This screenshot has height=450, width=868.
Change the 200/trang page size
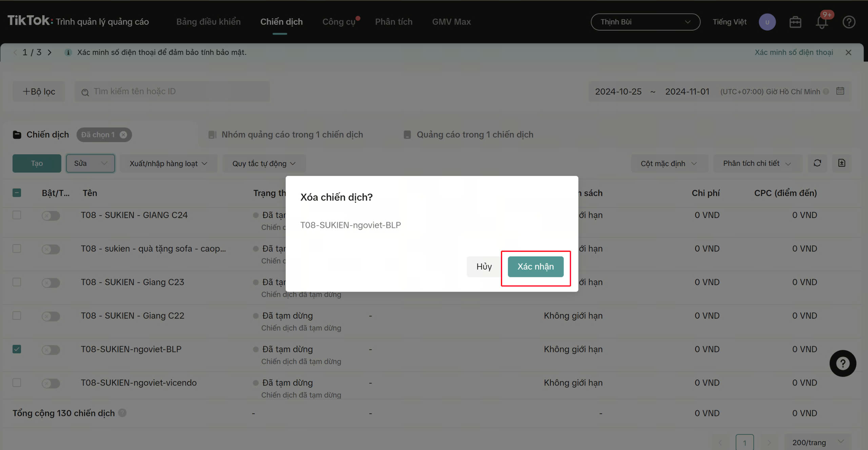pyautogui.click(x=818, y=442)
